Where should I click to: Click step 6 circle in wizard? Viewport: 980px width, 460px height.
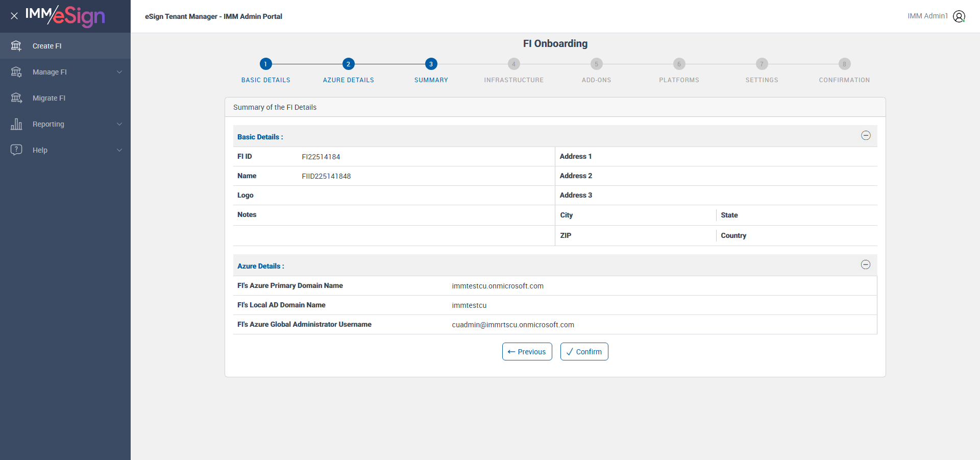tap(679, 64)
